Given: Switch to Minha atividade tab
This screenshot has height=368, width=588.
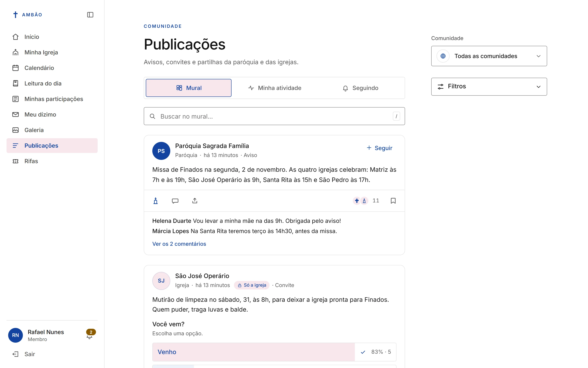Looking at the screenshot, I should pos(275,88).
